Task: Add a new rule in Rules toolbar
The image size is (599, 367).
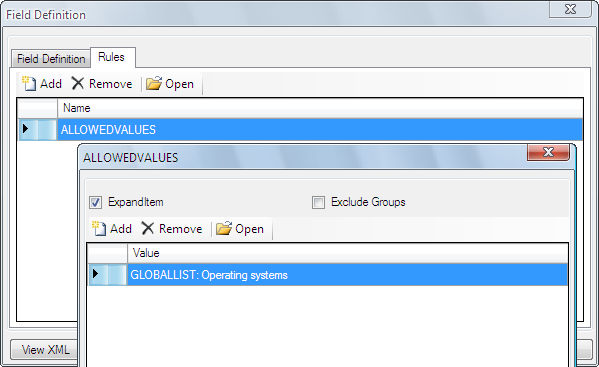Action: pos(42,84)
